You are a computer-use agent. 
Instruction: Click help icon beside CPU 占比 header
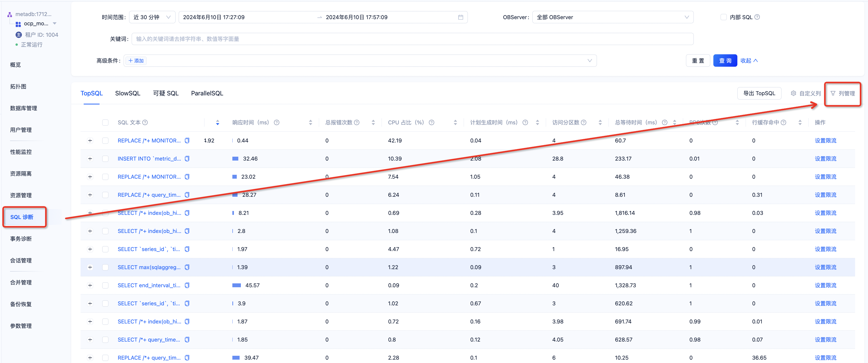tap(431, 123)
